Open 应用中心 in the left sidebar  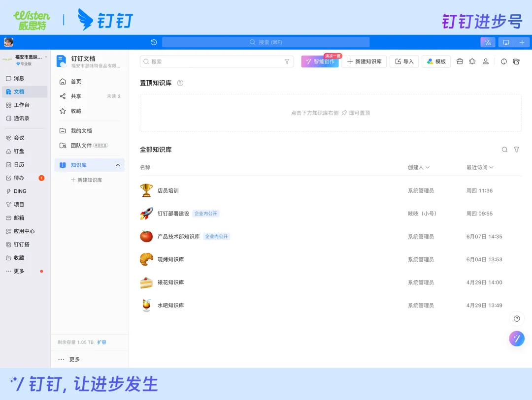coord(25,231)
